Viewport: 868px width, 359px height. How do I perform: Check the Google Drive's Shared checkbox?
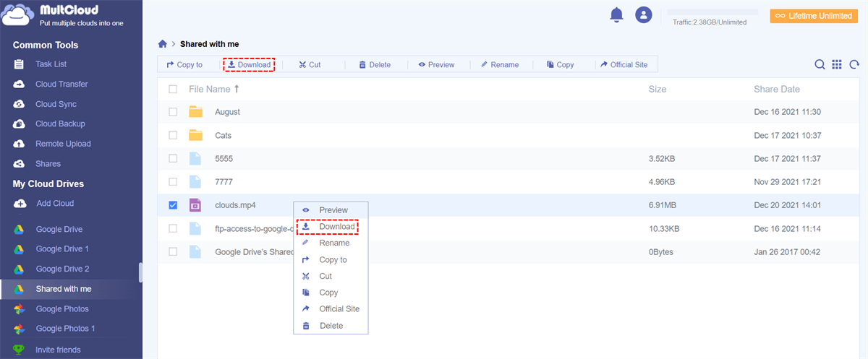pos(173,251)
